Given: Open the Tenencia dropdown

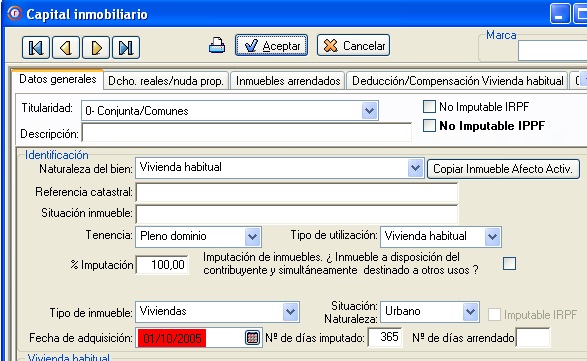Looking at the screenshot, I should coord(253,237).
